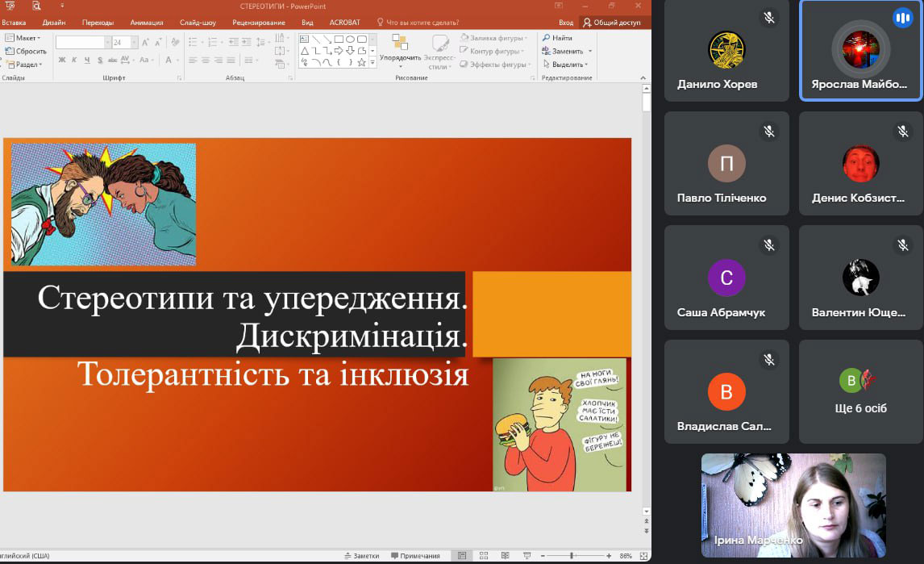The width and height of the screenshot is (924, 564).
Task: Open Анимация ribbon tab
Action: click(147, 23)
